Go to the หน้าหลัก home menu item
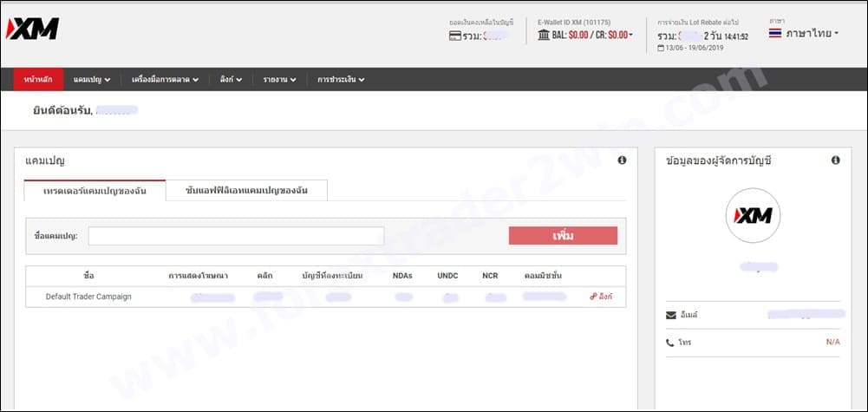The height and width of the screenshot is (412, 868). pos(37,80)
